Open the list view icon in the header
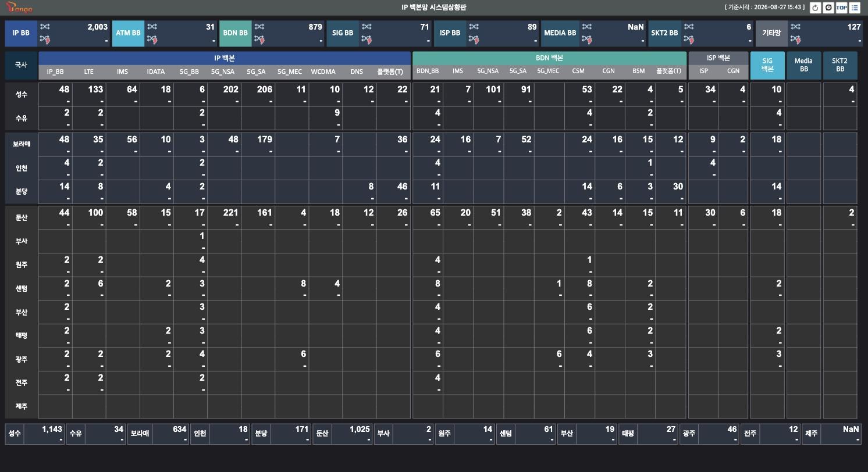Image resolution: width=868 pixels, height=472 pixels. 855,8
